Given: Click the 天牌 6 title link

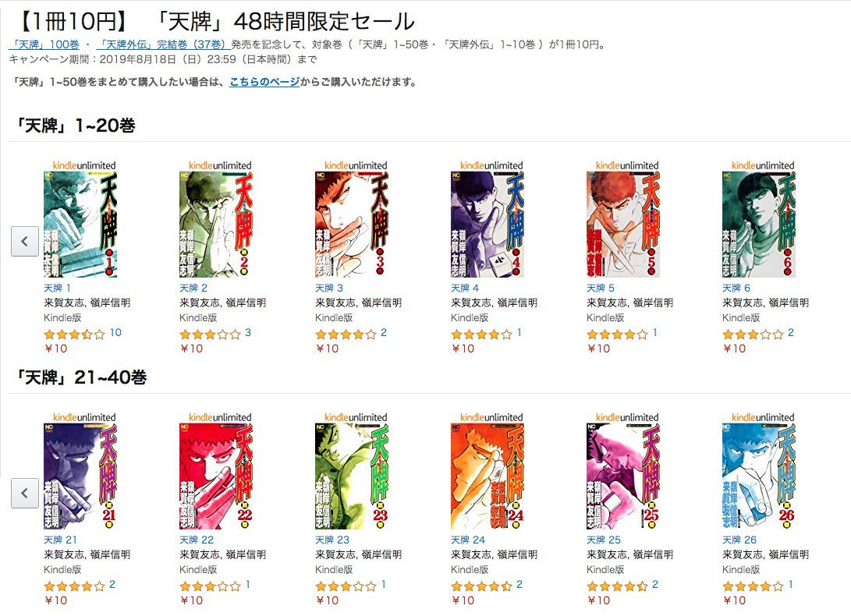Looking at the screenshot, I should (736, 289).
